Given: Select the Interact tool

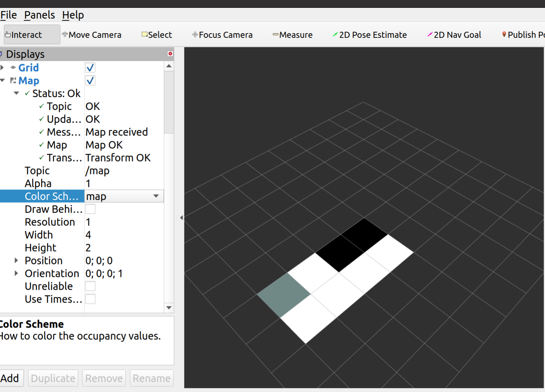Looking at the screenshot, I should [31, 35].
